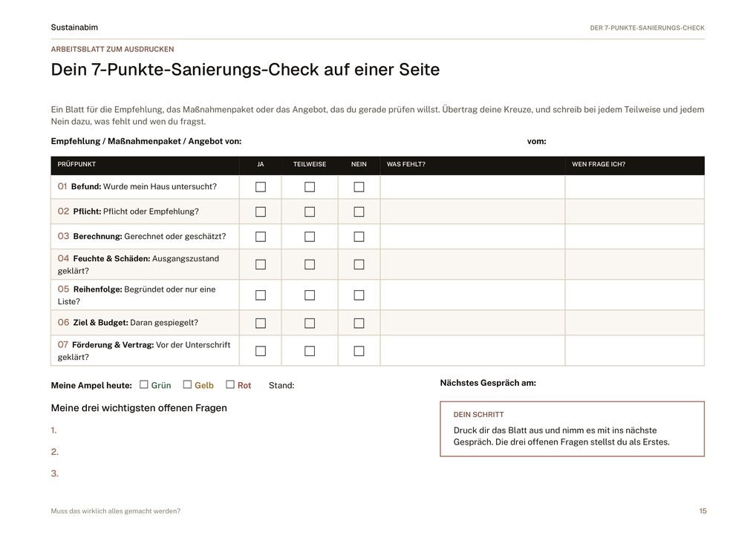Click Nächstes Gespräch am field
The height and width of the screenshot is (535, 756).
[621, 384]
